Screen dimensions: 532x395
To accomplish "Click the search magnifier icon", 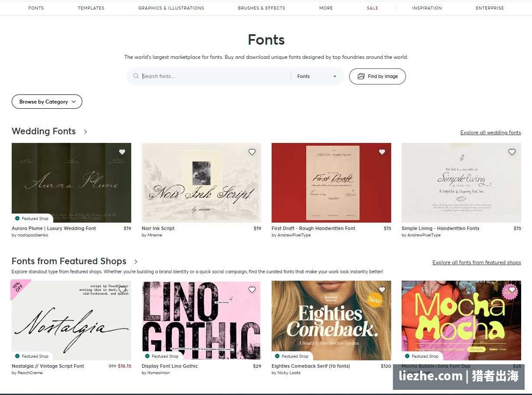I will [x=136, y=76].
